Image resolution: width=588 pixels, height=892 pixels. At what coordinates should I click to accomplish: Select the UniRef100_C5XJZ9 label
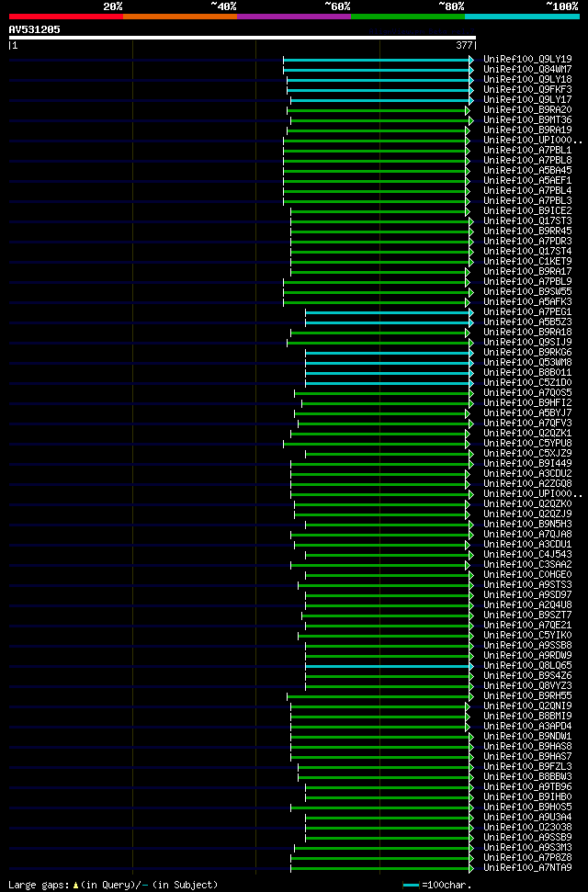pos(527,454)
